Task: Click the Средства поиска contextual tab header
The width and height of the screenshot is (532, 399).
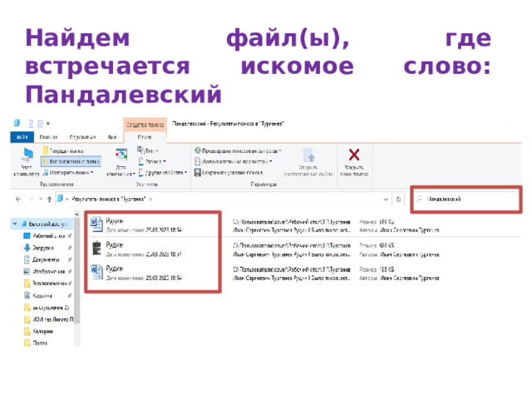Action: [145, 125]
